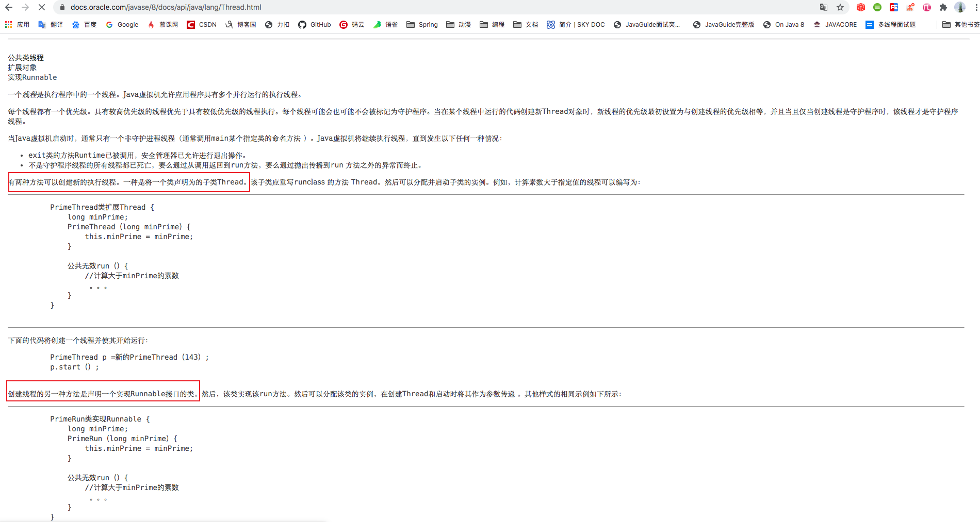
Task: Click the PrimeRun类实现Runnable code line
Action: pos(100,419)
